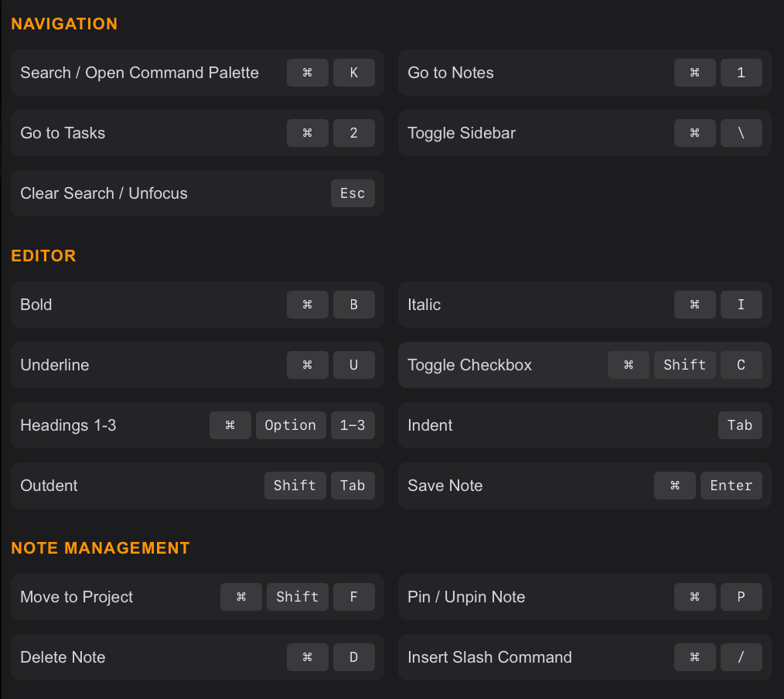
Task: Click the Tab key in Indent row
Action: 739,425
